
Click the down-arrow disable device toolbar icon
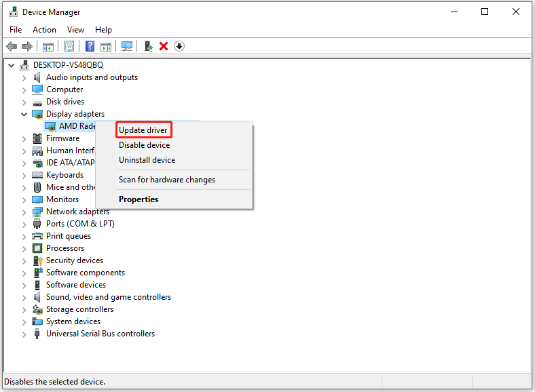179,46
